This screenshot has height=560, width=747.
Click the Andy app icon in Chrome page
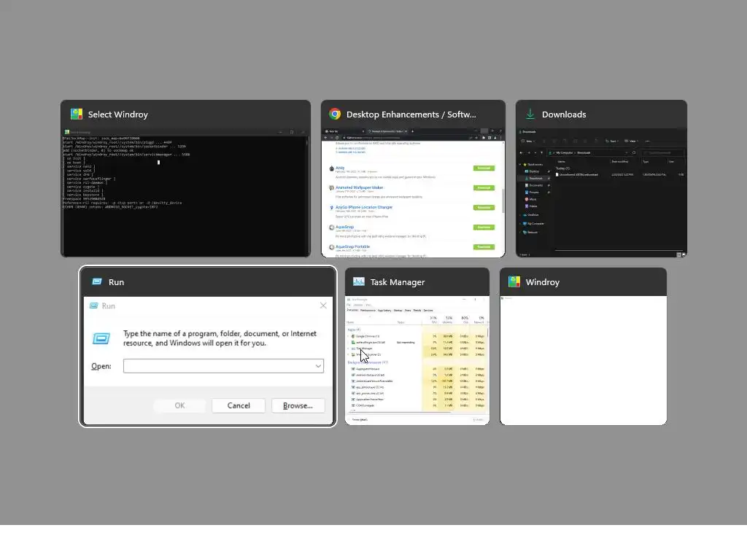(x=332, y=168)
